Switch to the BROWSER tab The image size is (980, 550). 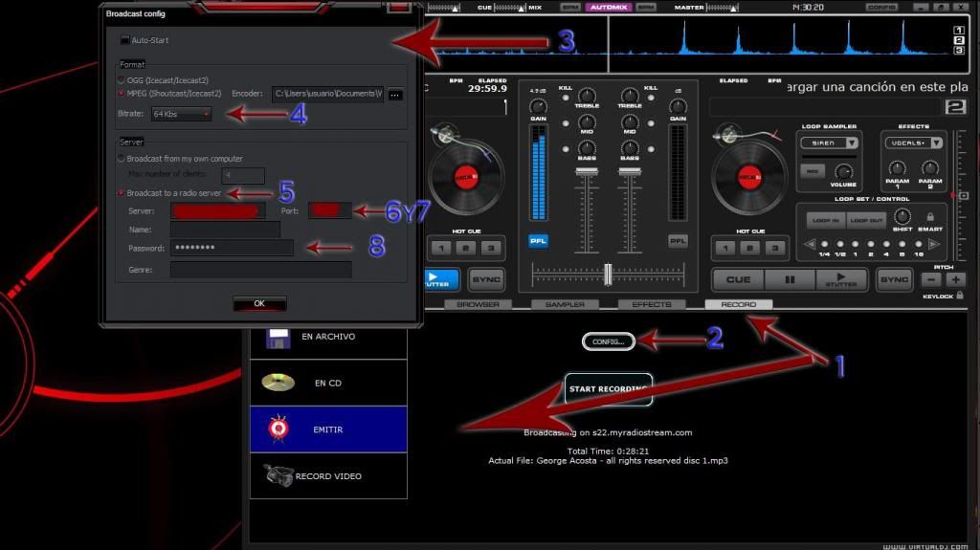478,304
